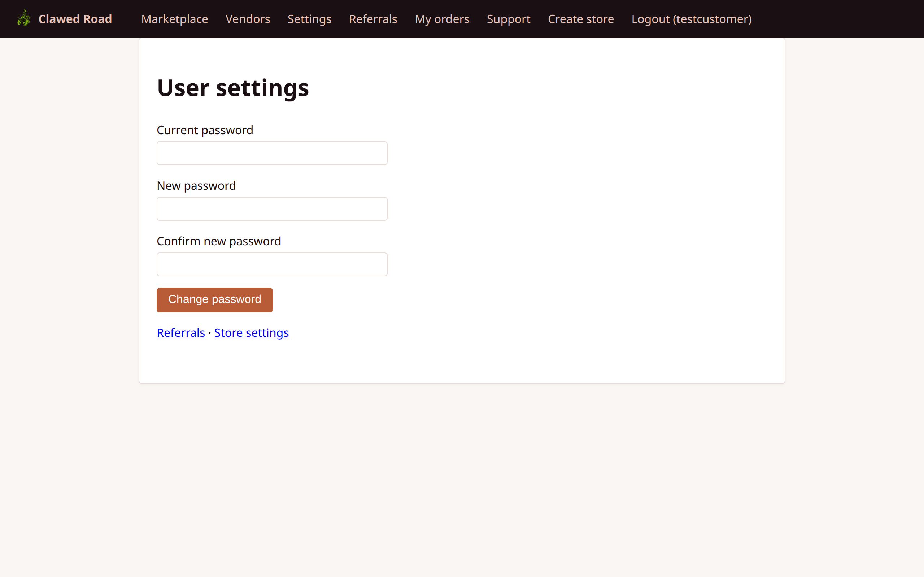Click the Current password label
This screenshot has width=924, height=577.
(x=205, y=130)
